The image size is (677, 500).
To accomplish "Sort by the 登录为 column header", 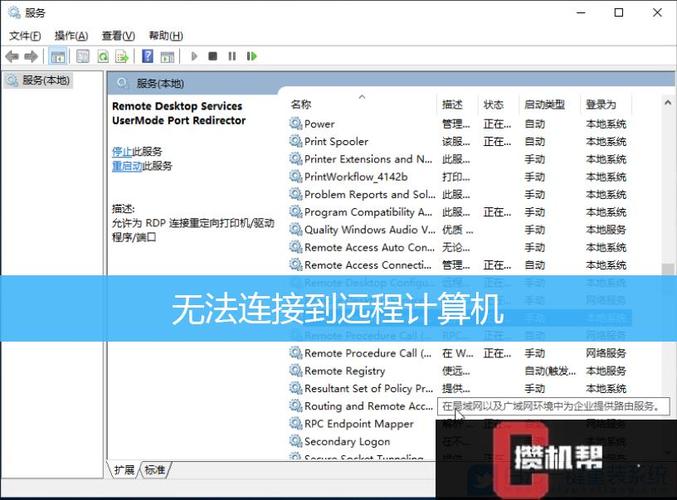I will [601, 104].
